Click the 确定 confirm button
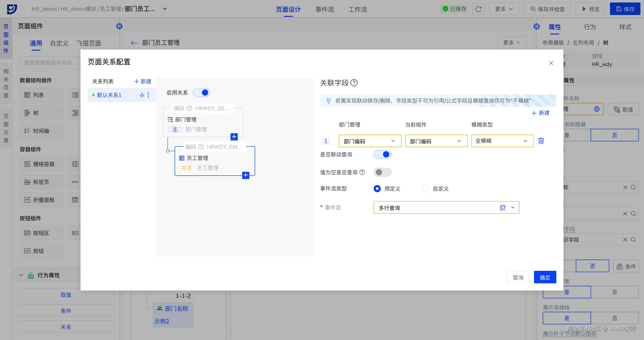Image resolution: width=644 pixels, height=340 pixels. [x=545, y=278]
